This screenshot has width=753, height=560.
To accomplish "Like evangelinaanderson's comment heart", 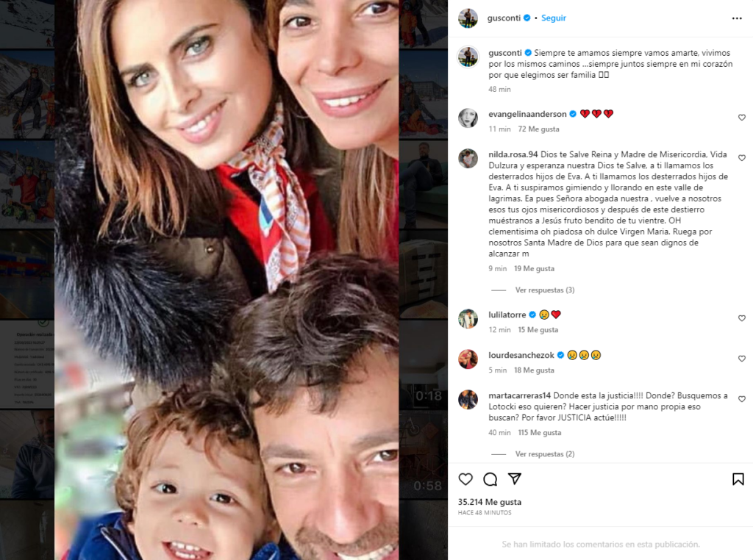I will coord(741,118).
